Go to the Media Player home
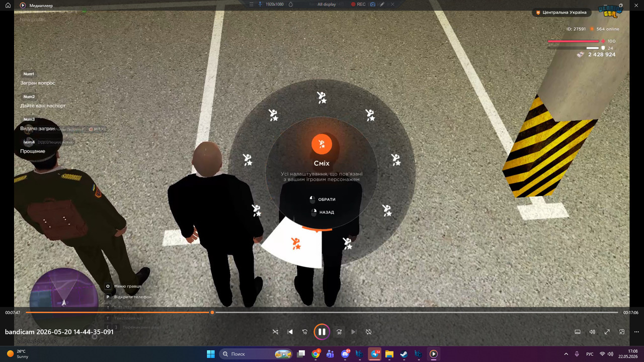644x362 pixels. pos(8,5)
